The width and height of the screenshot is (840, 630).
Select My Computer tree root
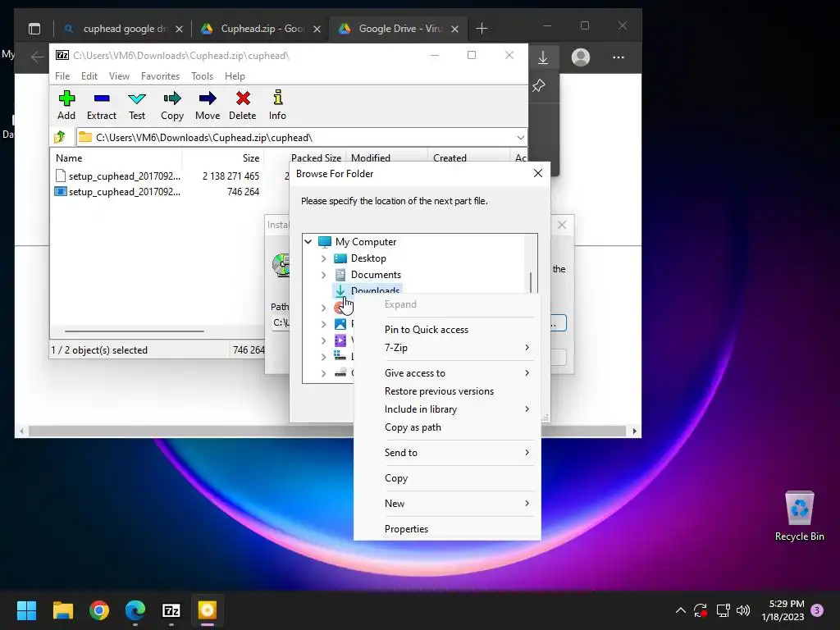click(365, 242)
